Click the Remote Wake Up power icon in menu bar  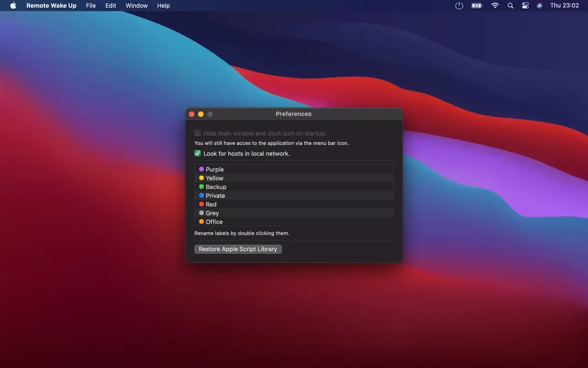coord(459,5)
